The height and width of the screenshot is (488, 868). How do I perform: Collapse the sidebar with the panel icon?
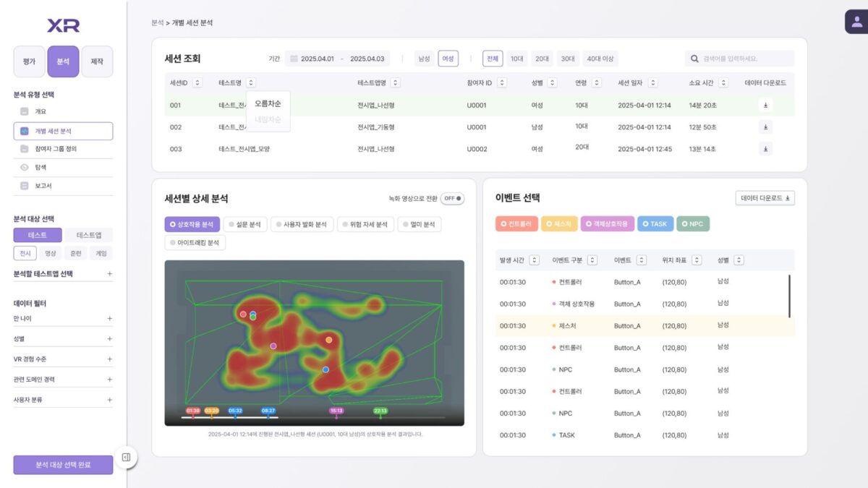(x=126, y=457)
